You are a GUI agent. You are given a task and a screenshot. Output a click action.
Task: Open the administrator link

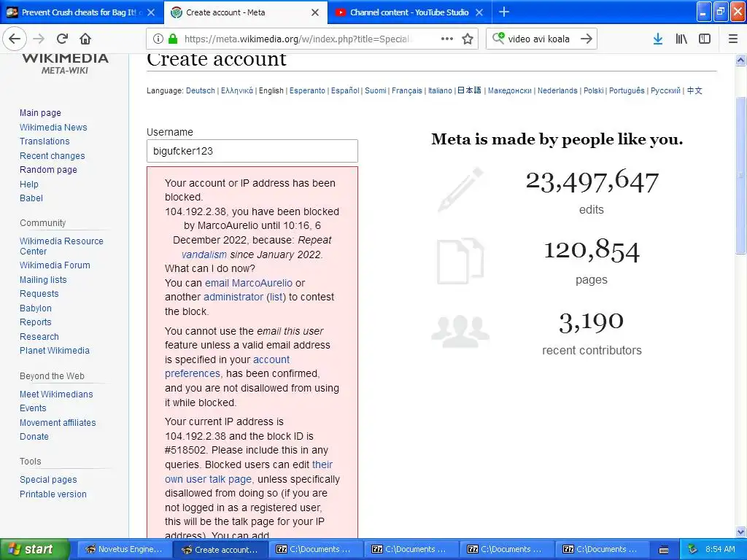pos(233,297)
